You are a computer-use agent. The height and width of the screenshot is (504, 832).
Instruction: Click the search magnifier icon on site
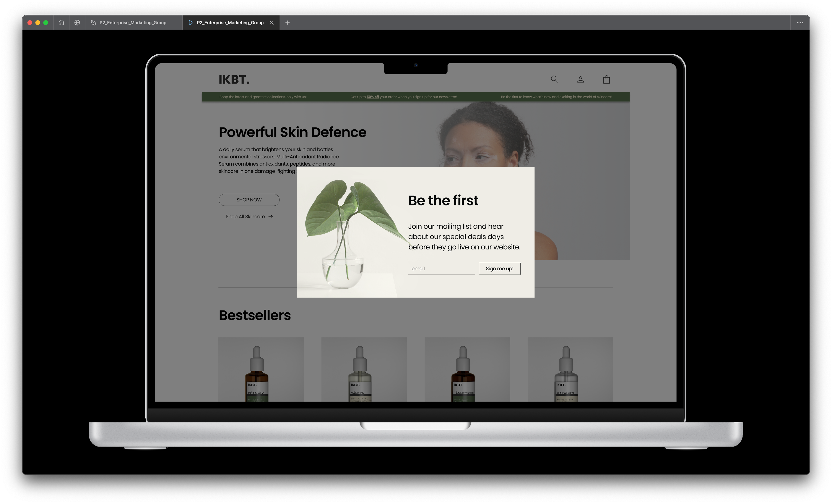[554, 79]
